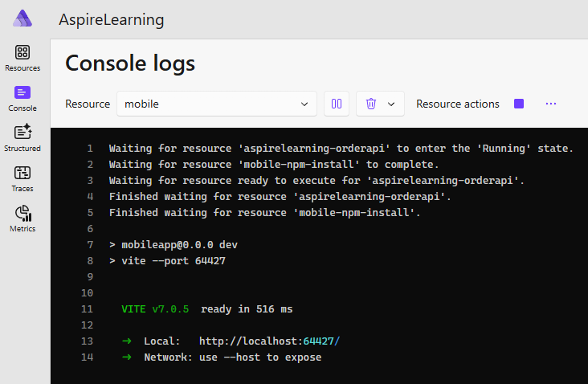Click the Aspire logo icon
Viewport: 588px width, 384px height.
[22, 18]
